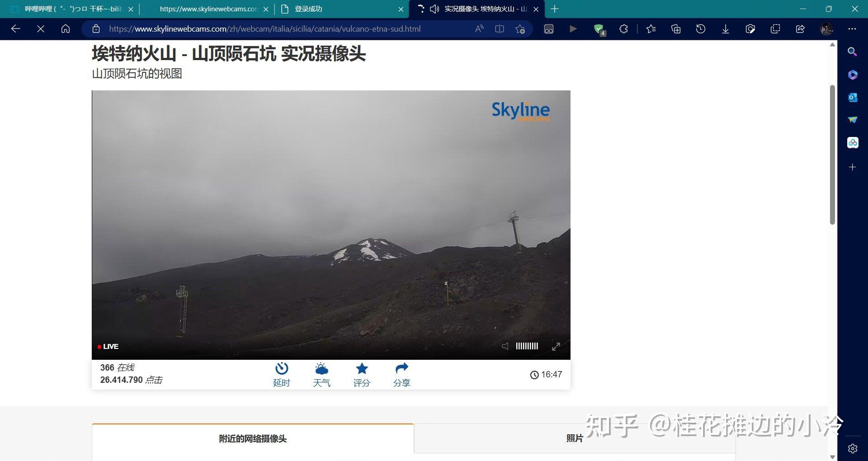Image resolution: width=868 pixels, height=461 pixels.
Task: Adjust the volume bars in the player
Action: coord(527,346)
